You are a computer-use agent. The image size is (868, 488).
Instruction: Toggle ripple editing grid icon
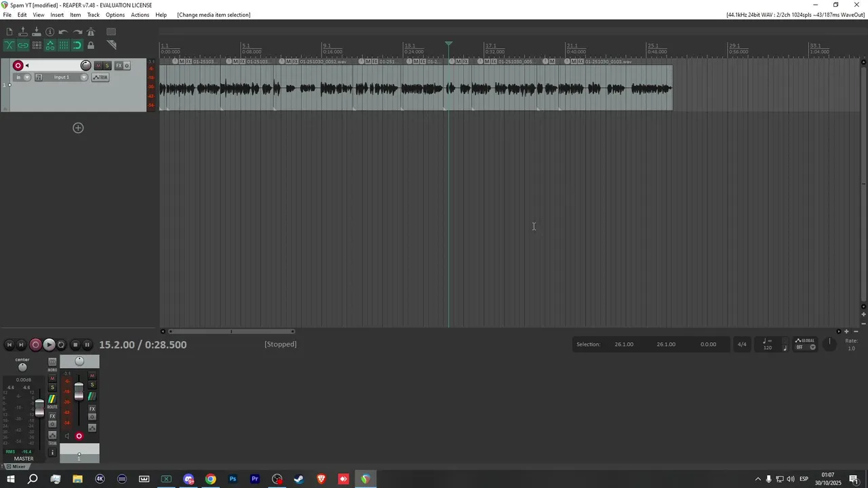37,45
